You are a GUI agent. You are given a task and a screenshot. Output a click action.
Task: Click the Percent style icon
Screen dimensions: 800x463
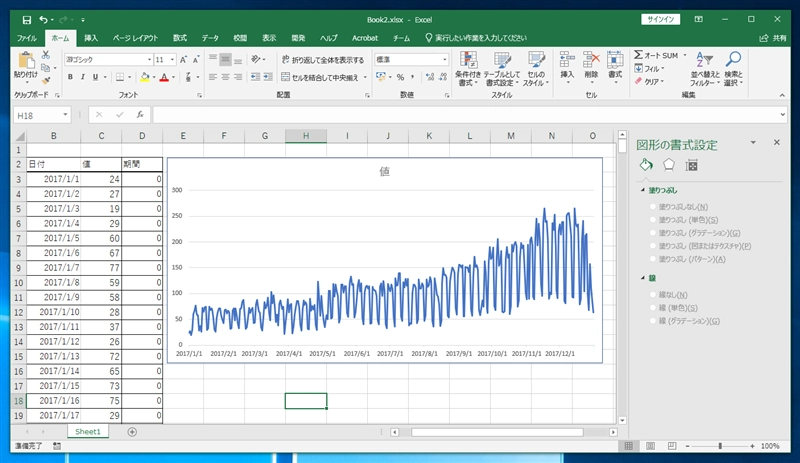point(401,77)
